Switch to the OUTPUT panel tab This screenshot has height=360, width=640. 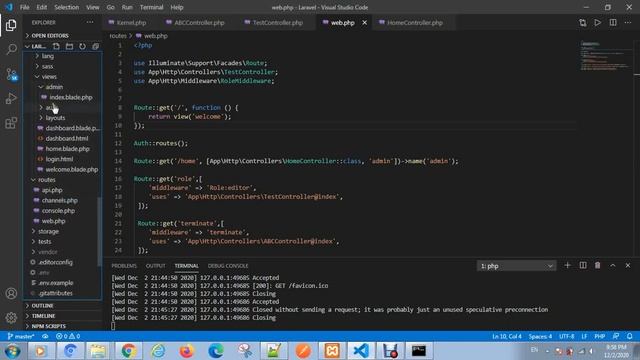tap(156, 266)
